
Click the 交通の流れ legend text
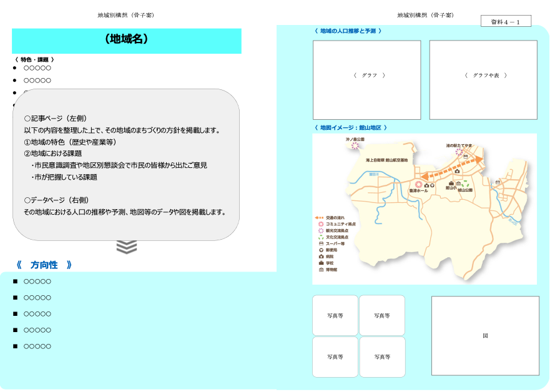tap(335, 218)
